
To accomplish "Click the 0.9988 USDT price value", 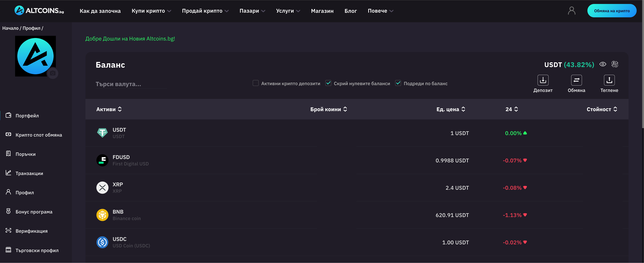I will click(452, 161).
